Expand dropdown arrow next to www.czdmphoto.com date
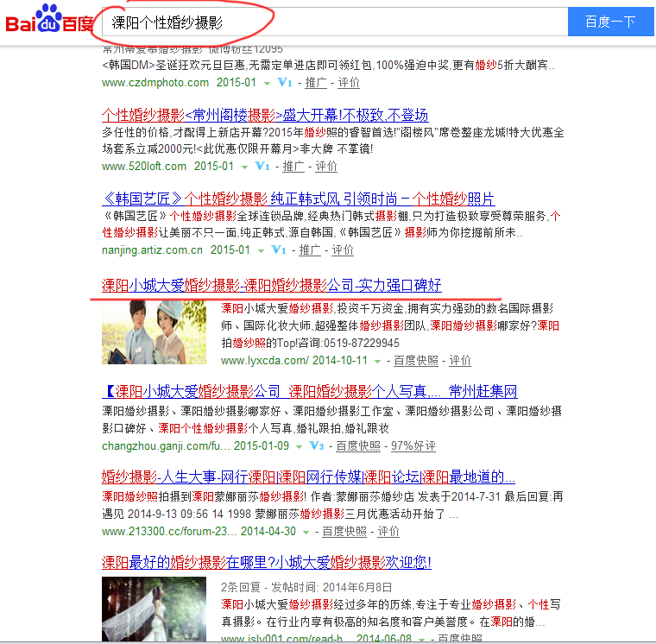 (267, 83)
